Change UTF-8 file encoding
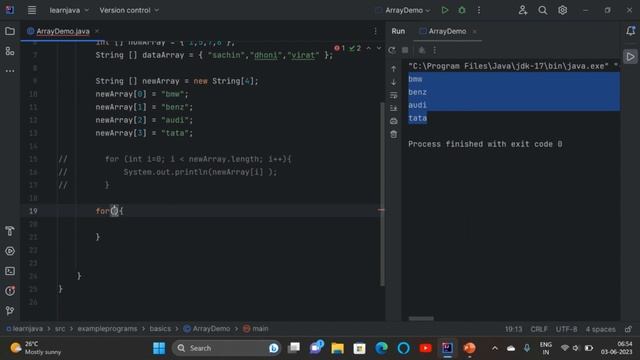This screenshot has width=640, height=360. (567, 329)
